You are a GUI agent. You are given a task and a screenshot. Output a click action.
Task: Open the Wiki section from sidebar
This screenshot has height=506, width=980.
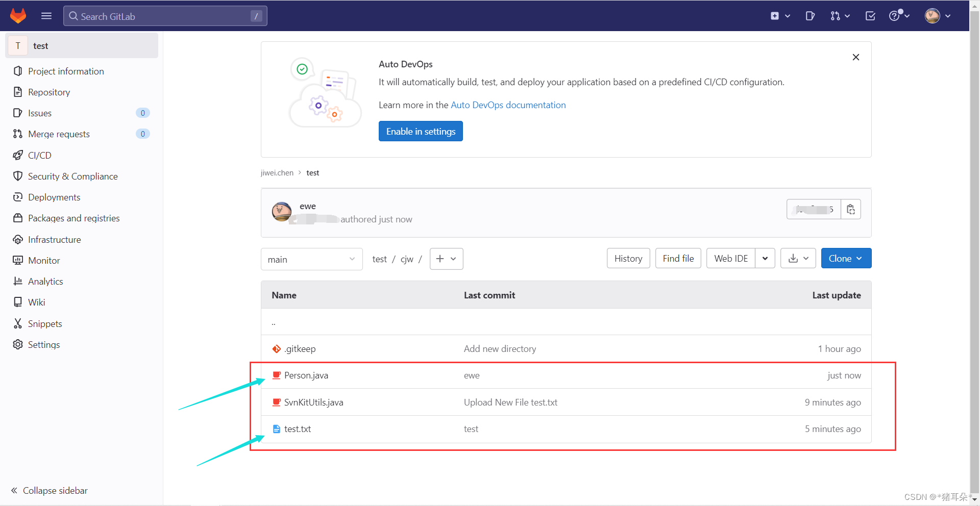click(36, 302)
